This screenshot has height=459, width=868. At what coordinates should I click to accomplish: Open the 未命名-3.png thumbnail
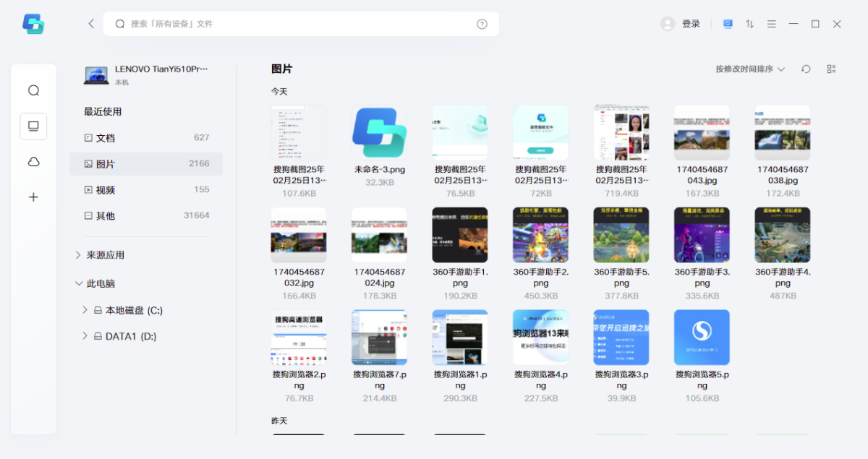click(x=380, y=132)
